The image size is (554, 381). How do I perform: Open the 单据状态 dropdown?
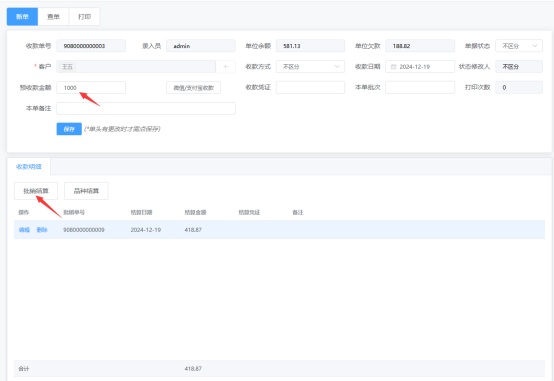(519, 46)
